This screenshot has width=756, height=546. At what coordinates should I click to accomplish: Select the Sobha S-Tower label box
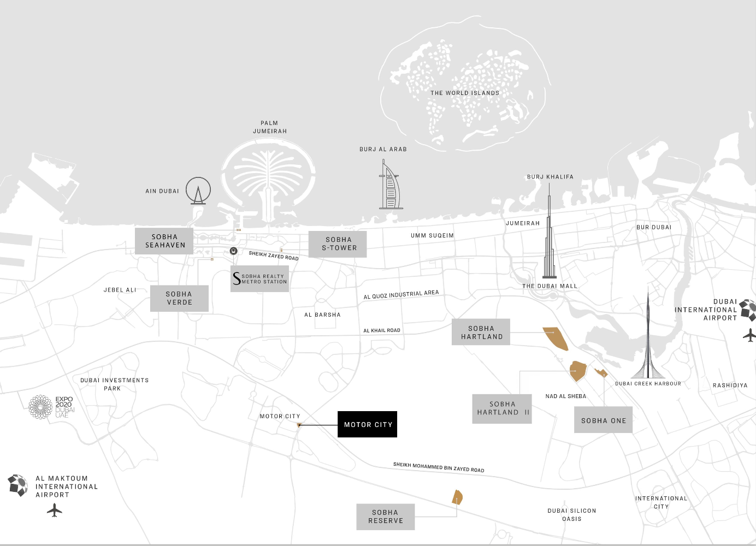click(x=338, y=244)
